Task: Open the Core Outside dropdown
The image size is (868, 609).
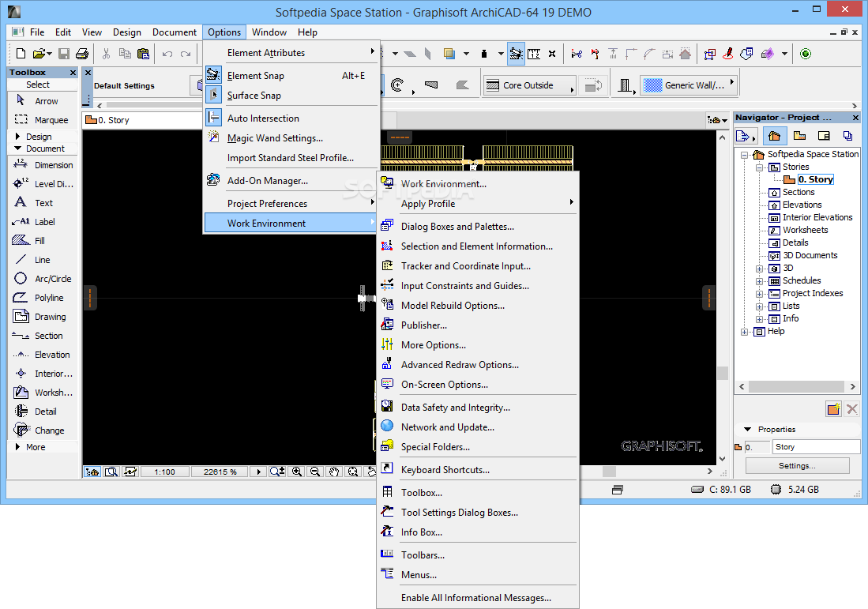Action: click(530, 85)
